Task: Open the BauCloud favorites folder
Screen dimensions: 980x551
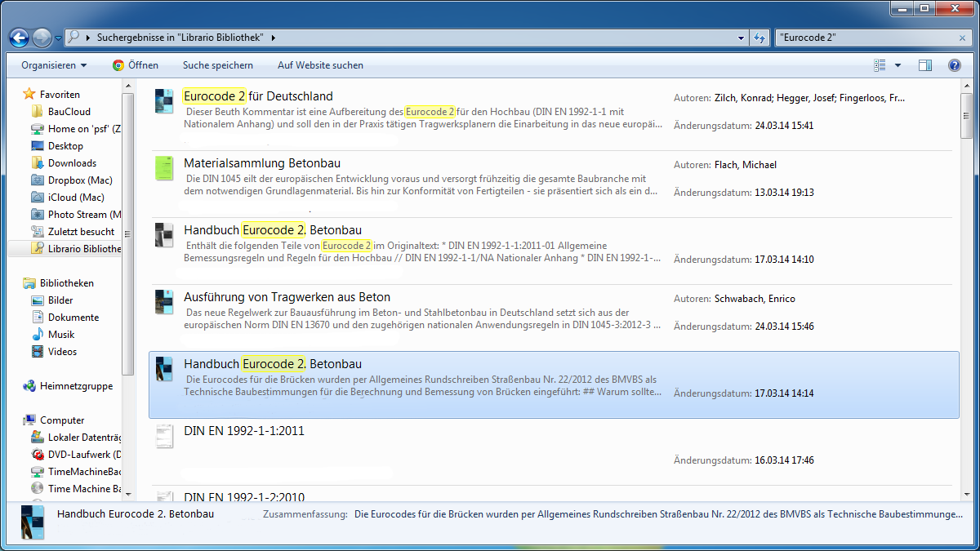Action: [69, 112]
